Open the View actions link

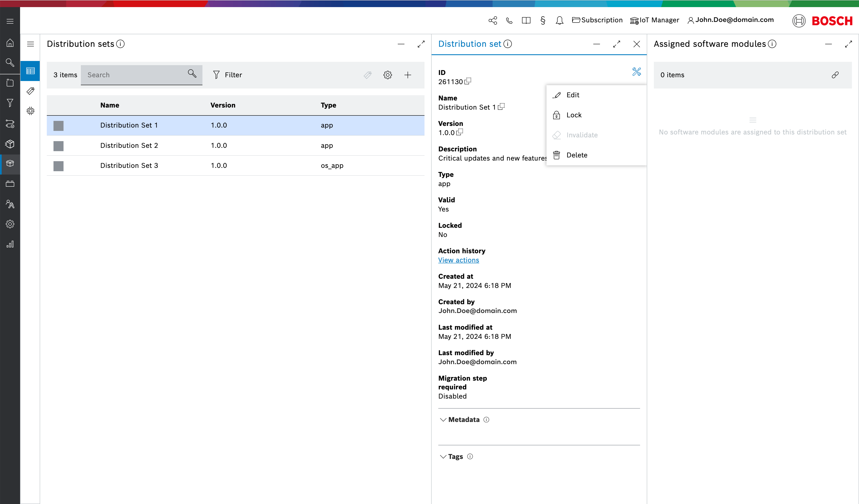(459, 260)
